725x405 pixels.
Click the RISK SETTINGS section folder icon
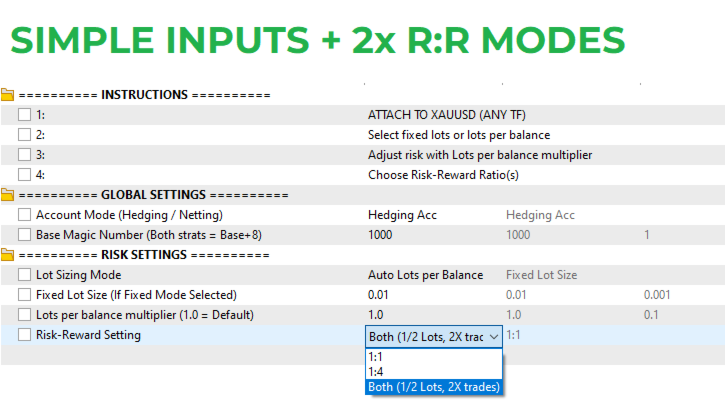coord(7,255)
